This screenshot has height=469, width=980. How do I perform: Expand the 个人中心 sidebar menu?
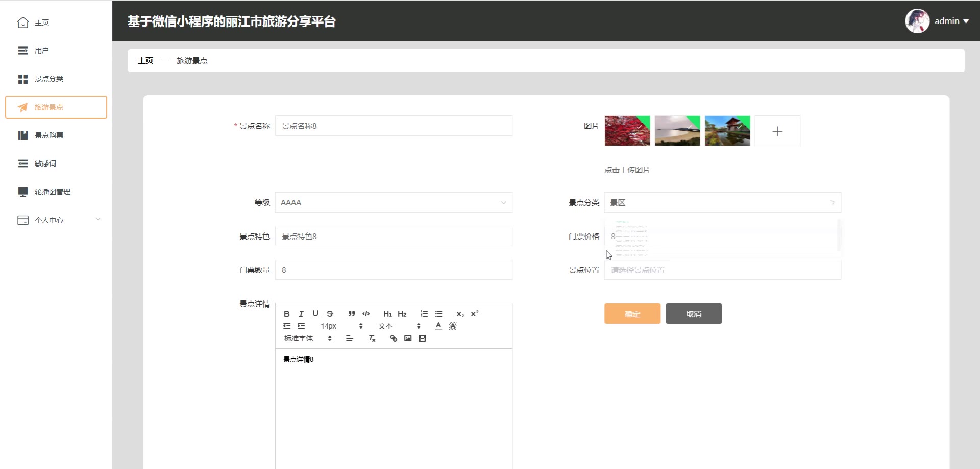coord(56,220)
